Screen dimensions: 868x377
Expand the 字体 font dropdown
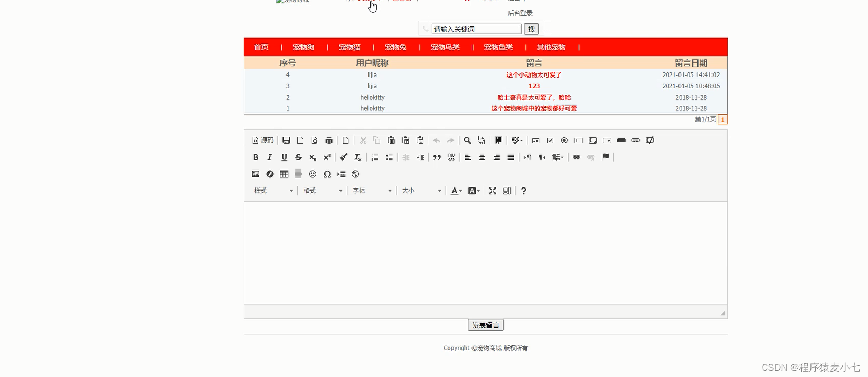pos(372,191)
